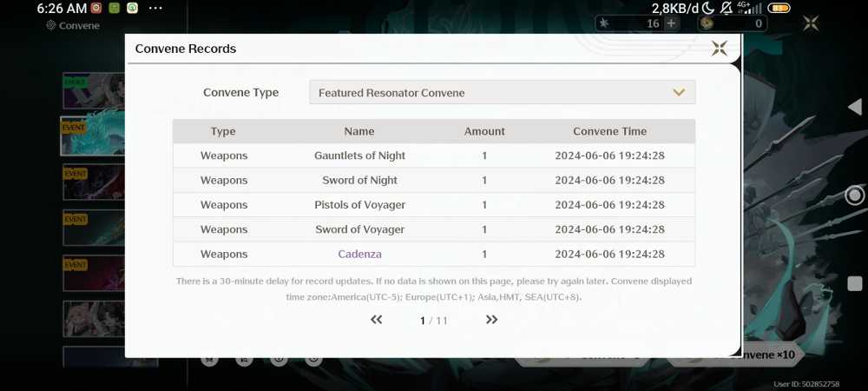
Task: Click convene time in Cadenza row
Action: point(609,255)
